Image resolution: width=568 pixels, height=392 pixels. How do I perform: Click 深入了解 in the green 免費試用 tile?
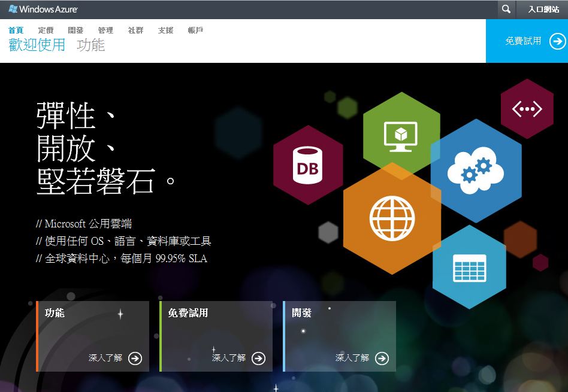229,358
